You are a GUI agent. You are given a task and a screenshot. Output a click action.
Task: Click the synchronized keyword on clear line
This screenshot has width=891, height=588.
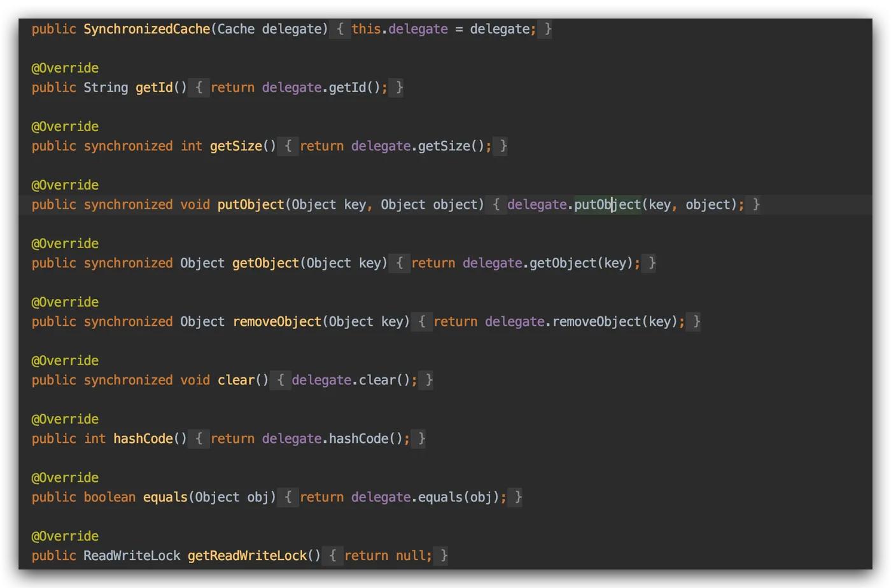128,381
